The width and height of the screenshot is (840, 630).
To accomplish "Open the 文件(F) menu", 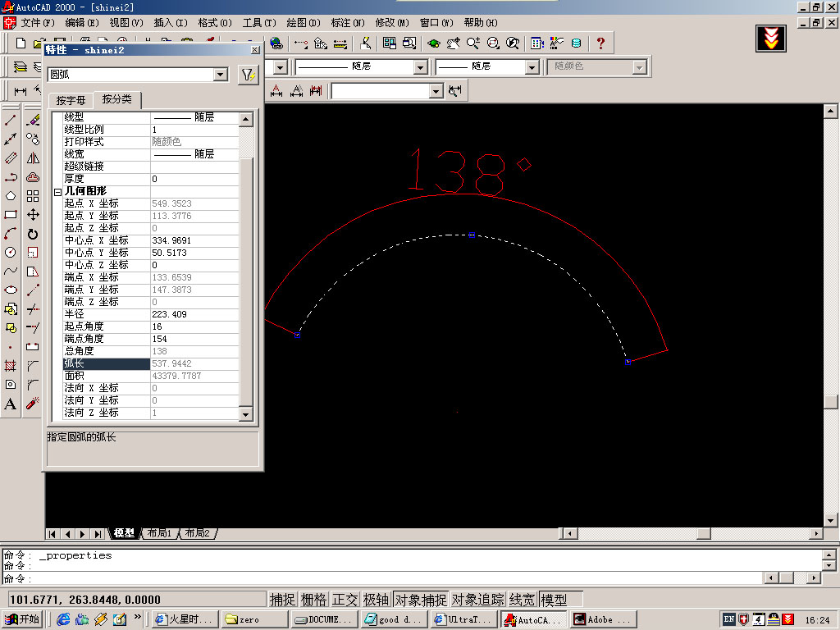I will [38, 22].
